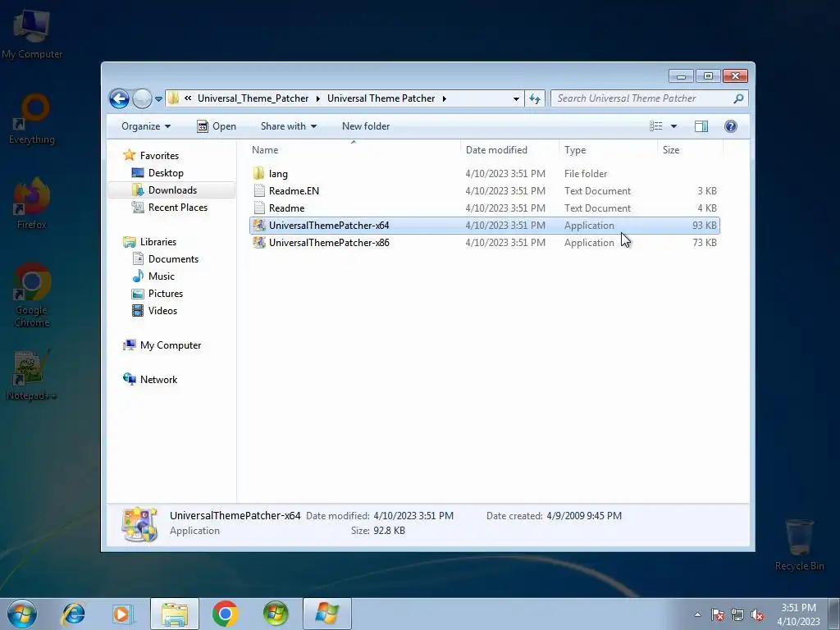Open Recent Places in Favorites
The width and height of the screenshot is (840, 630).
coord(177,208)
